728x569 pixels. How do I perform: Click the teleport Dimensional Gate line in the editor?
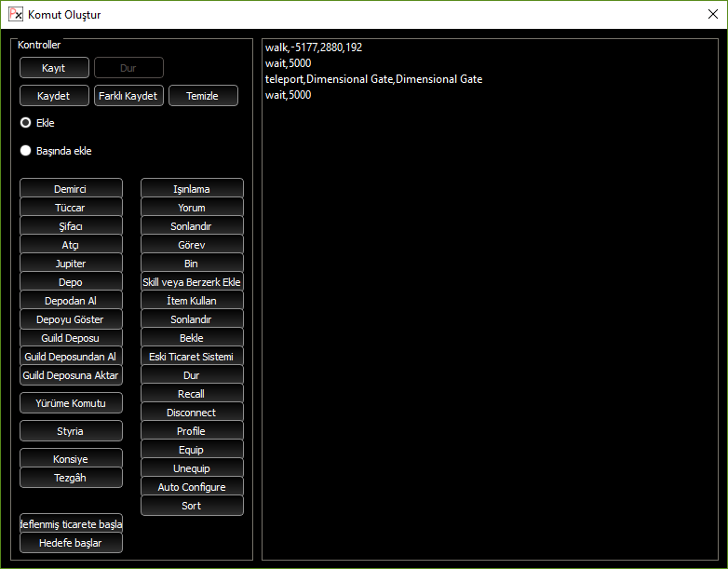373,79
